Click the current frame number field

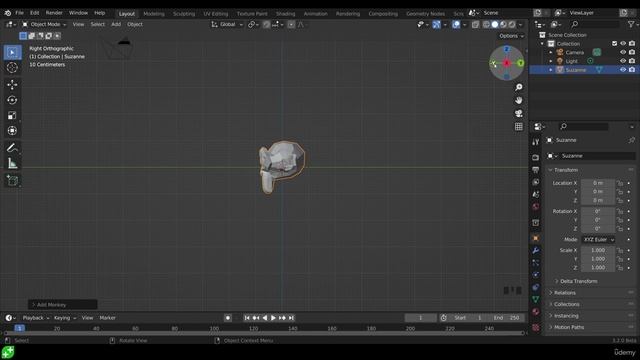[x=420, y=318]
